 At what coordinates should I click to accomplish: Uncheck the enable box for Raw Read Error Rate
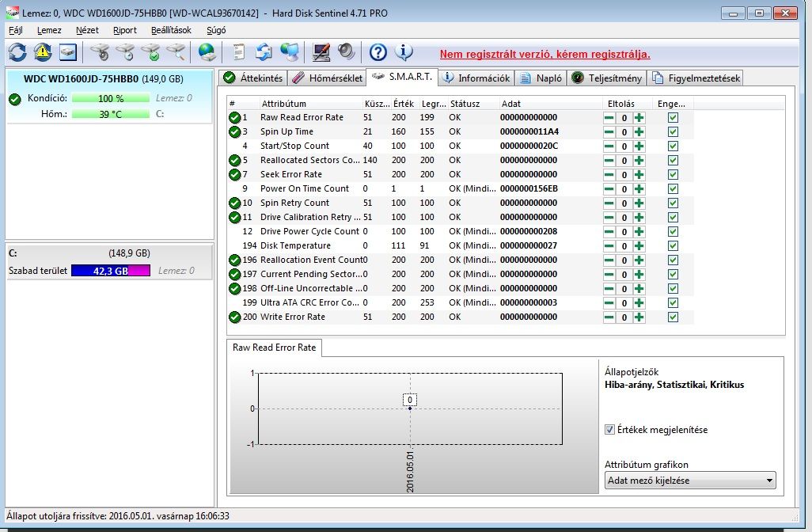[x=673, y=118]
